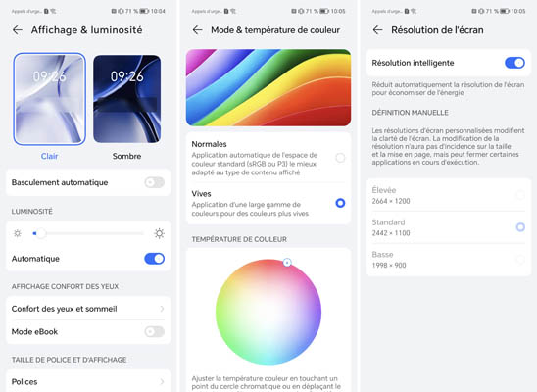Turn off Résolution intelligente toggle
Image resolution: width=537 pixels, height=392 pixels.
514,63
